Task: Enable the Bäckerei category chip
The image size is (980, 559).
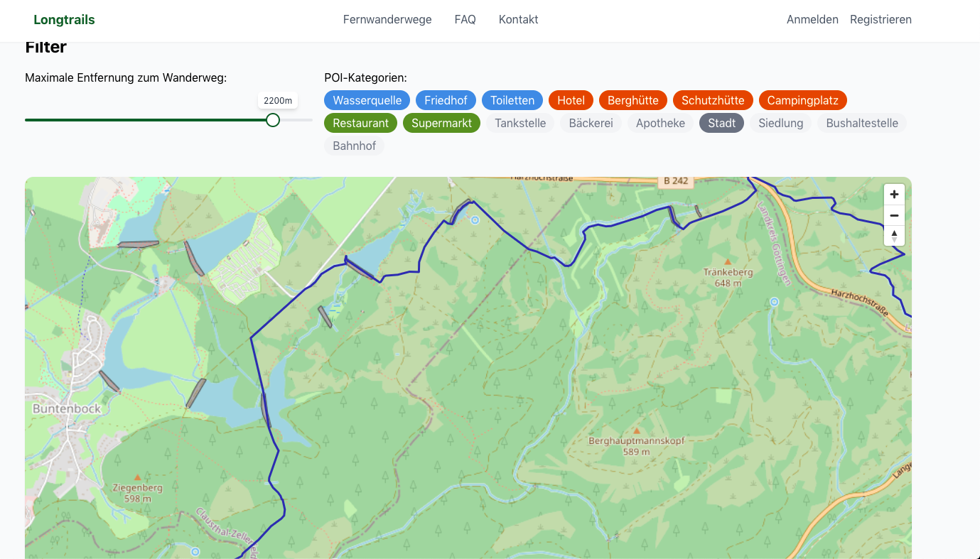Action: tap(591, 123)
